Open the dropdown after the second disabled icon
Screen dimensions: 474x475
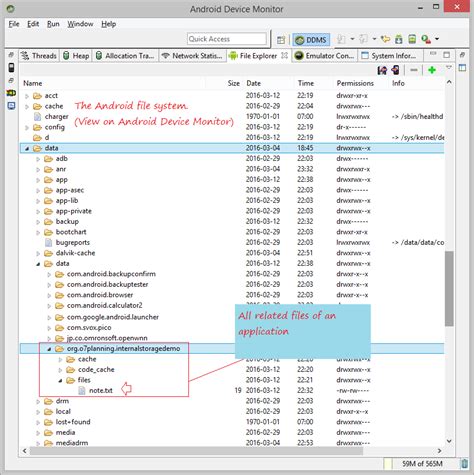point(374,39)
